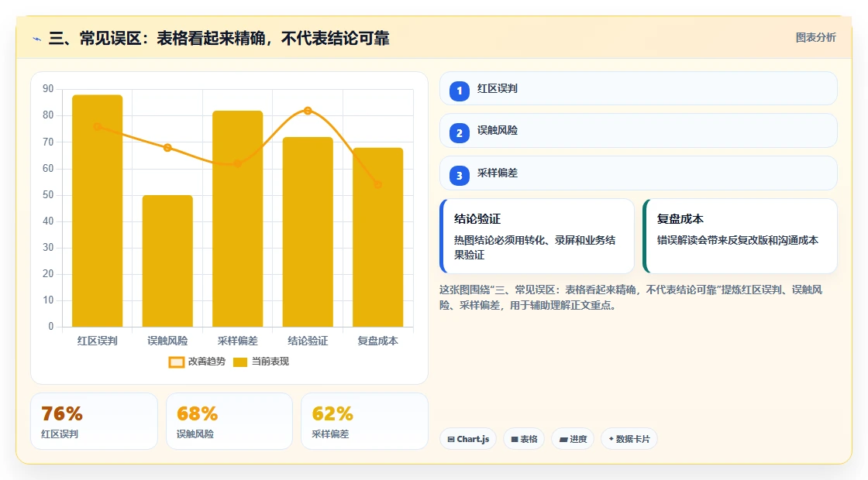Click the 结论验证 bar in the chart
The image size is (868, 480).
coord(308,231)
